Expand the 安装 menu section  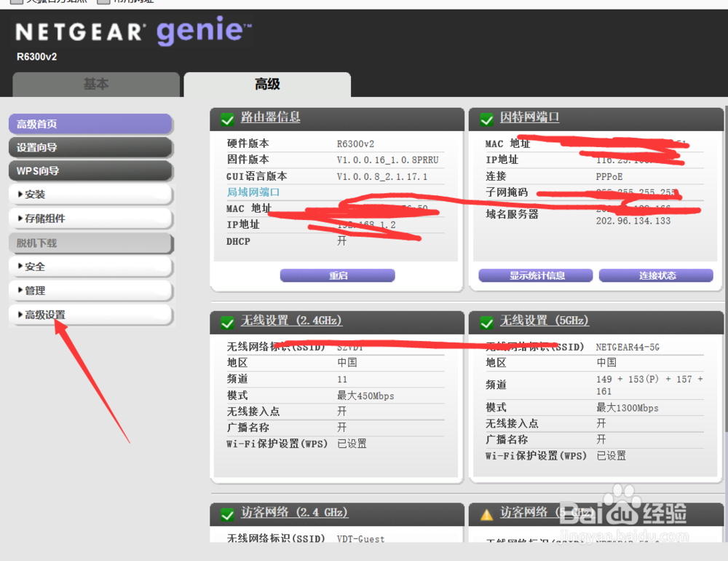point(90,195)
